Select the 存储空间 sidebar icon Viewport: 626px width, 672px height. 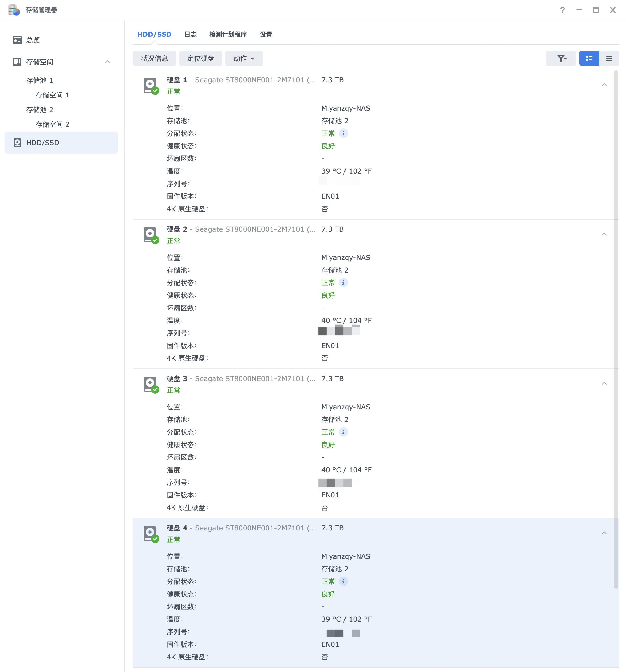pyautogui.click(x=17, y=62)
